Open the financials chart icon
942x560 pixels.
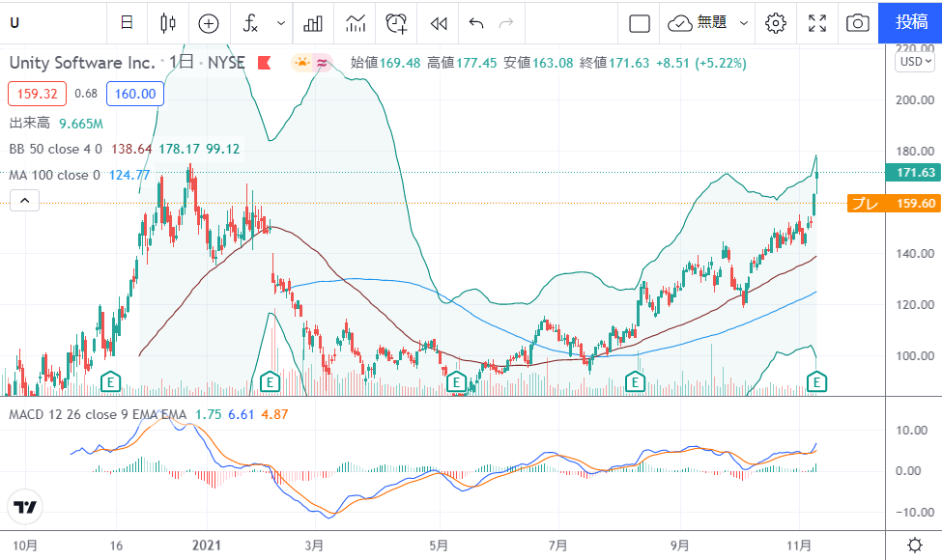click(x=356, y=23)
